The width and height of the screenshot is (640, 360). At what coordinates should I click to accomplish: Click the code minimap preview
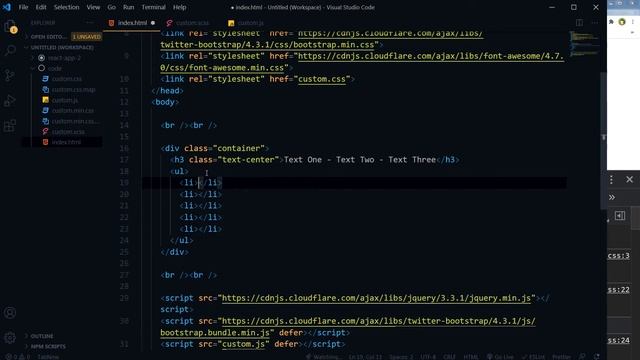coord(584,43)
